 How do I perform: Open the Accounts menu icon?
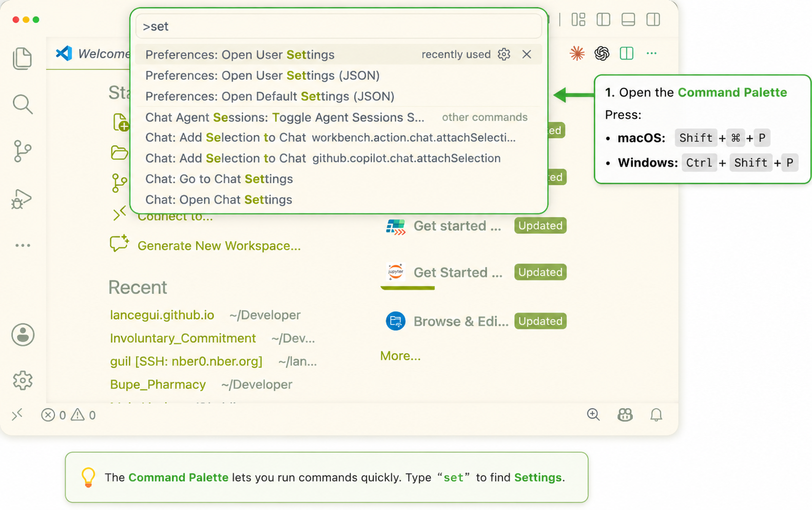click(x=23, y=335)
